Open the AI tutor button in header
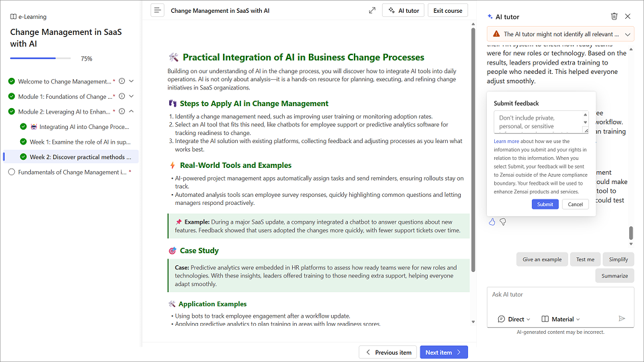Image resolution: width=644 pixels, height=362 pixels. 404,10
